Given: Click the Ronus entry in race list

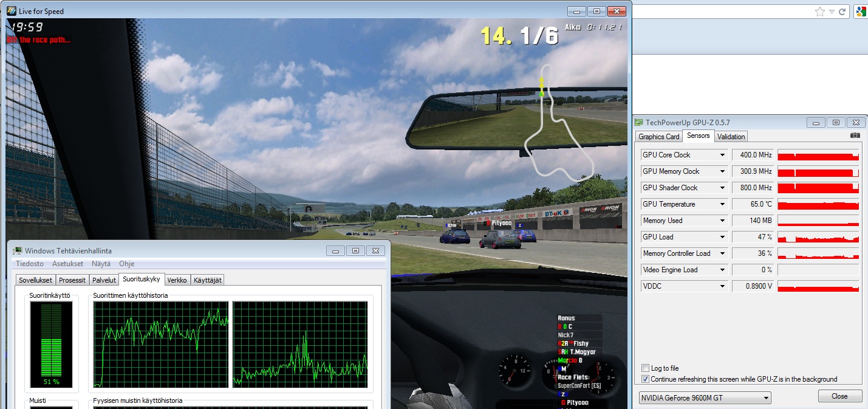Looking at the screenshot, I should [x=566, y=318].
